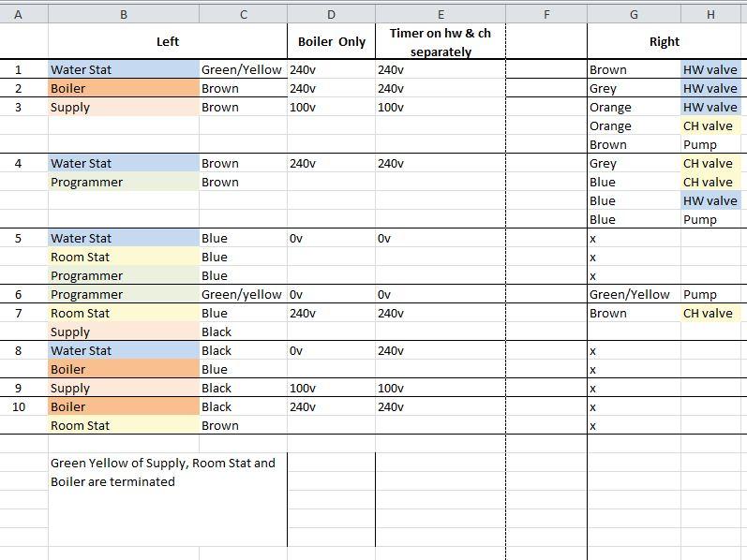Click column D header
747x560 pixels.
click(x=331, y=14)
